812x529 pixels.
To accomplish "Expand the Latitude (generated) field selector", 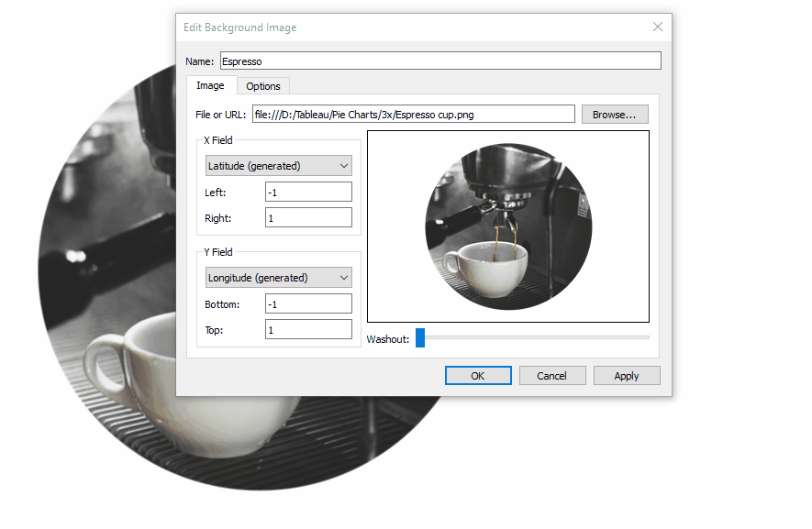I will (278, 165).
